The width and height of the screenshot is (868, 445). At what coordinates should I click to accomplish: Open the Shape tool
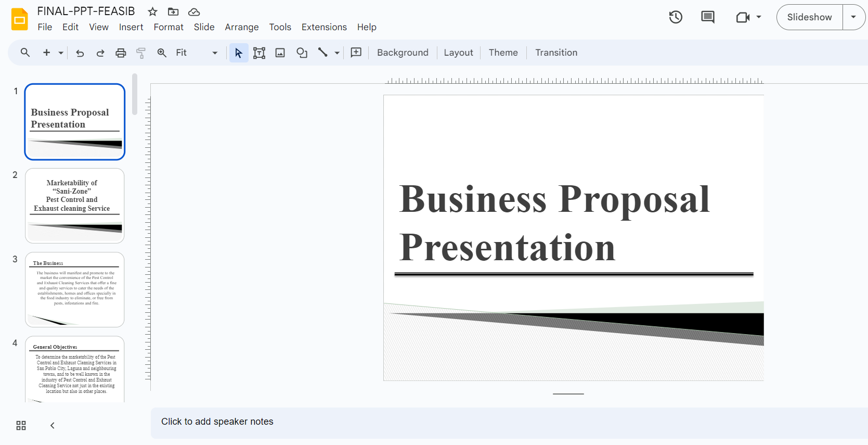pyautogui.click(x=302, y=53)
